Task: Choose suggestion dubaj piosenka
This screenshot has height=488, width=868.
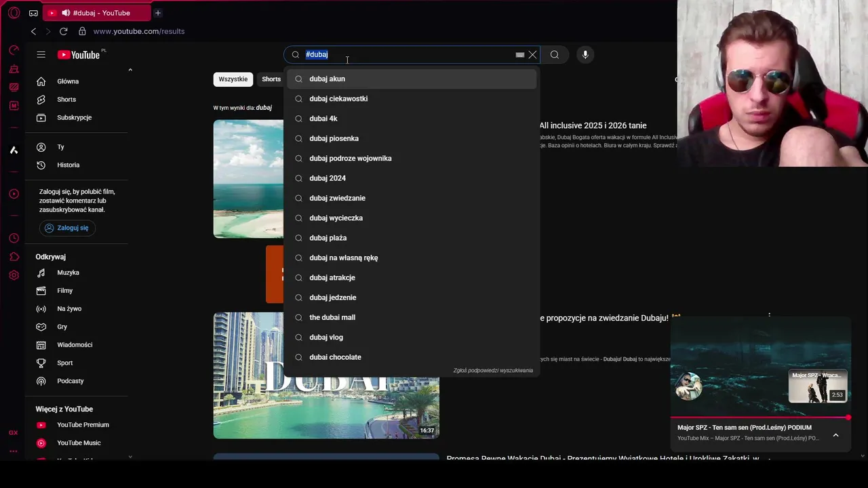Action: pos(412,138)
